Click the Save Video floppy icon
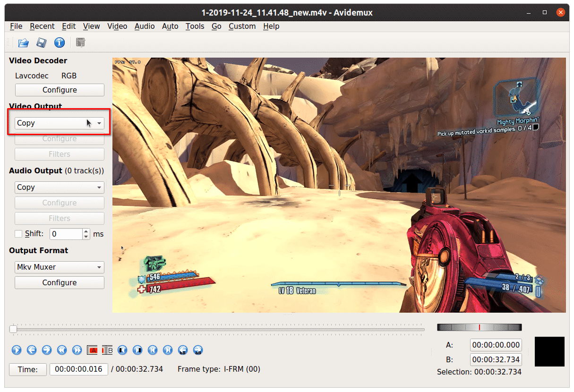 (x=41, y=43)
